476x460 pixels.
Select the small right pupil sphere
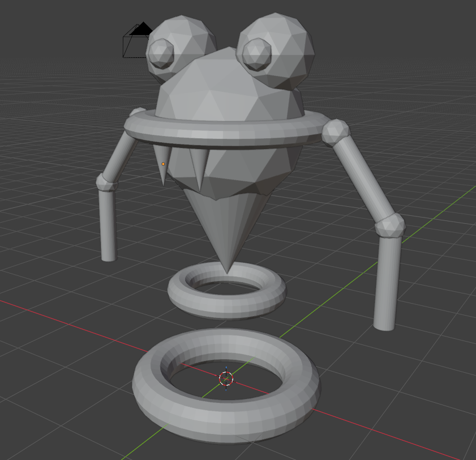pyautogui.click(x=257, y=55)
